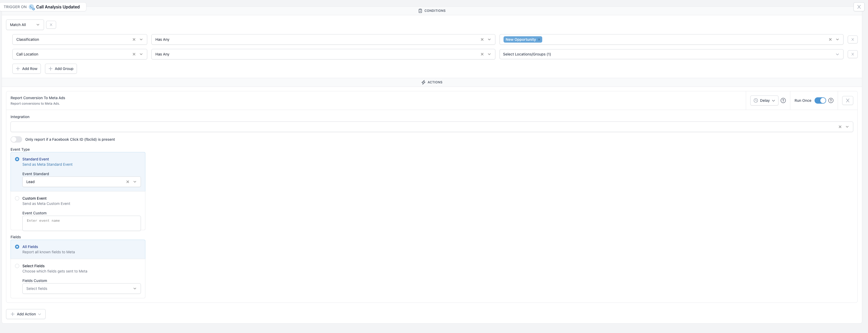Clear the Integration selection

point(840,127)
